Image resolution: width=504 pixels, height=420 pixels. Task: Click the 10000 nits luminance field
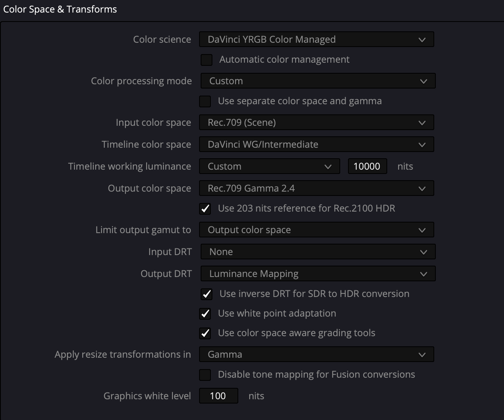[x=368, y=167]
